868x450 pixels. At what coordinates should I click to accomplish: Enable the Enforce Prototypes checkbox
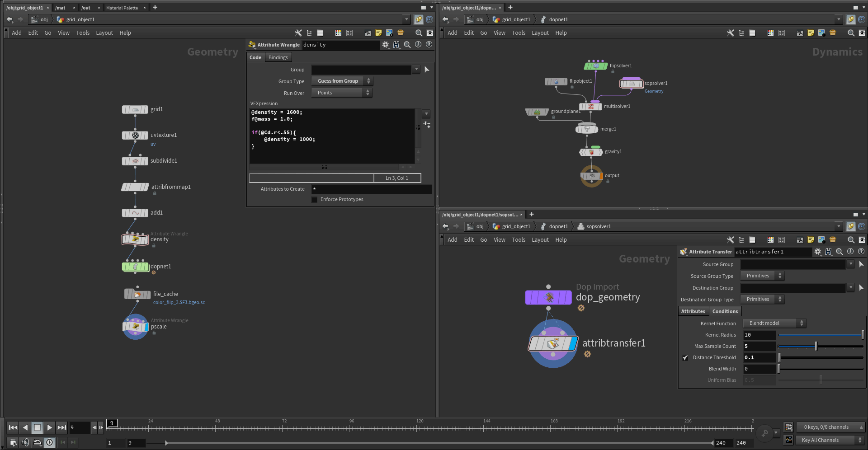click(x=314, y=200)
